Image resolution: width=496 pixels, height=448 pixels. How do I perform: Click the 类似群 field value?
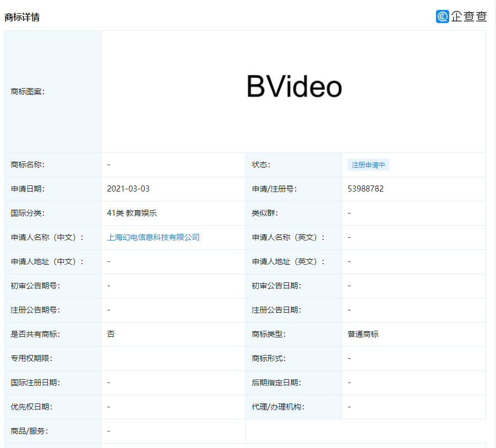[349, 213]
